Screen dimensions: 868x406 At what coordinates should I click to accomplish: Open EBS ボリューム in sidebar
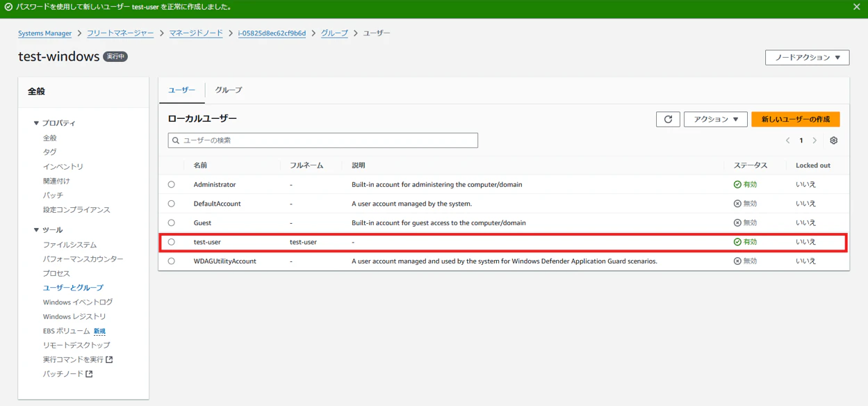coord(67,332)
